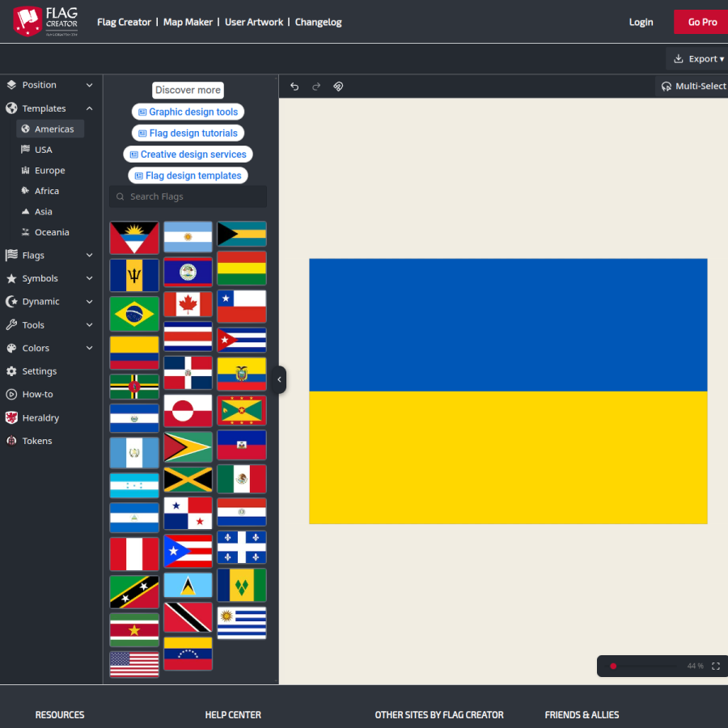Screen dimensions: 728x728
Task: Open User Artwork in top navigation
Action: [x=253, y=22]
